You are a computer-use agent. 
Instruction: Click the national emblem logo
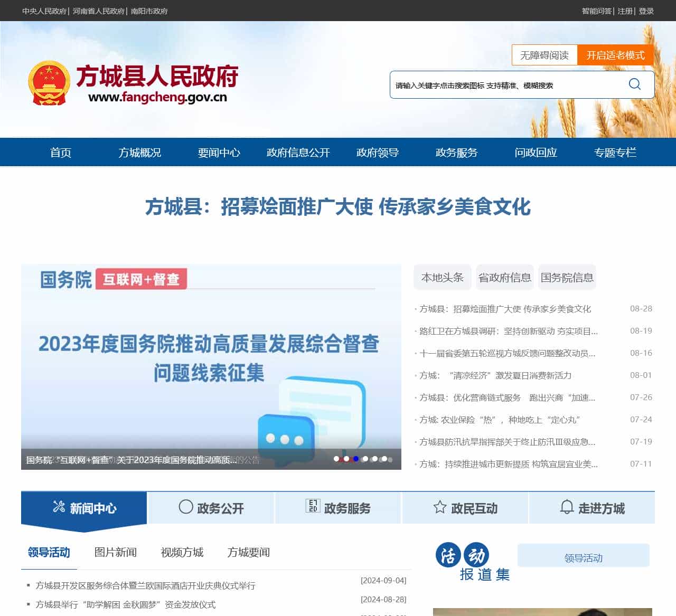[x=49, y=83]
